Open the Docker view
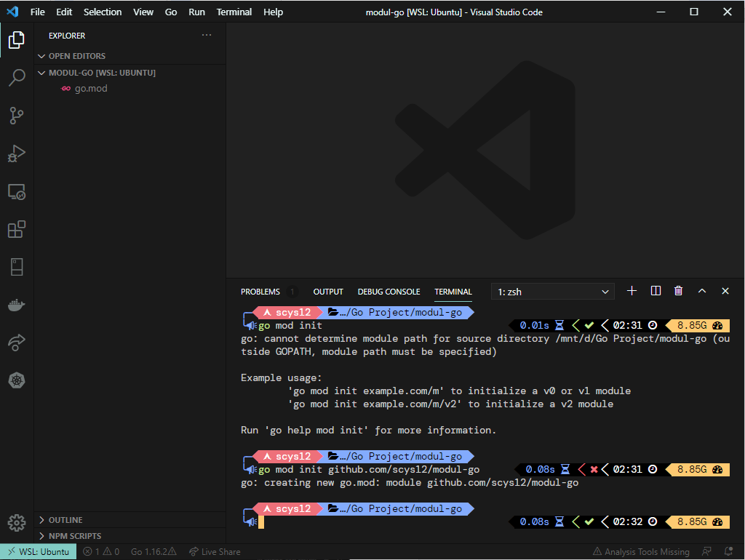This screenshot has height=560, width=745. pyautogui.click(x=17, y=305)
